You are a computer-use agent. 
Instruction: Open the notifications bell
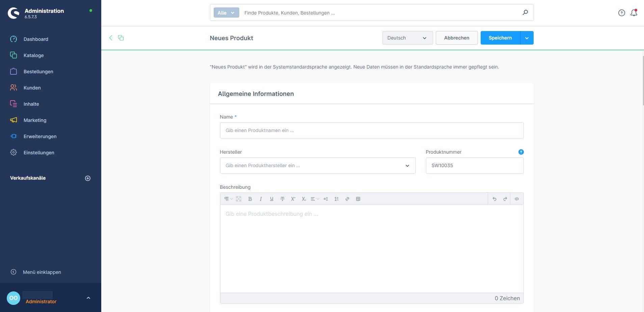[634, 13]
